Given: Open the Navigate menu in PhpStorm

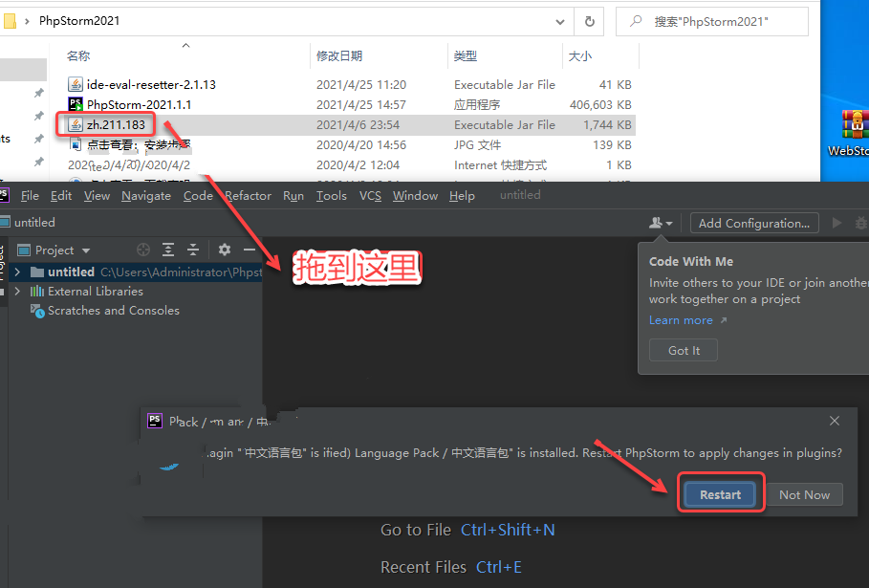Looking at the screenshot, I should pos(146,196).
